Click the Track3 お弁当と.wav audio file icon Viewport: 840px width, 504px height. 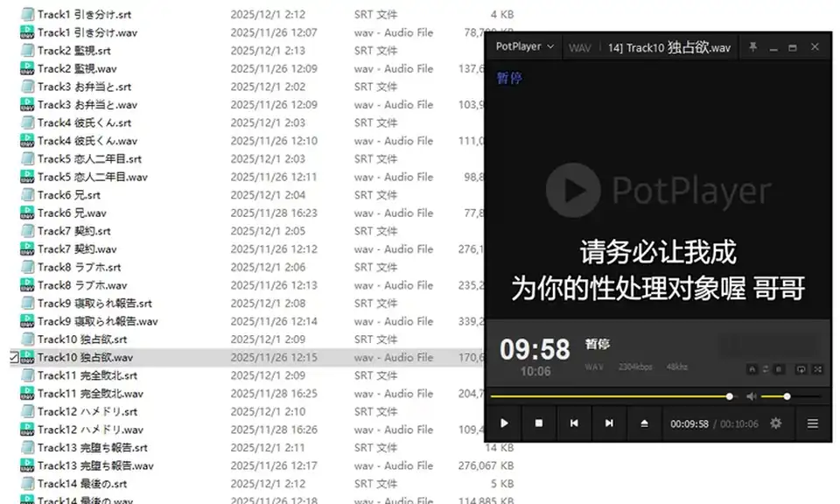tap(27, 105)
